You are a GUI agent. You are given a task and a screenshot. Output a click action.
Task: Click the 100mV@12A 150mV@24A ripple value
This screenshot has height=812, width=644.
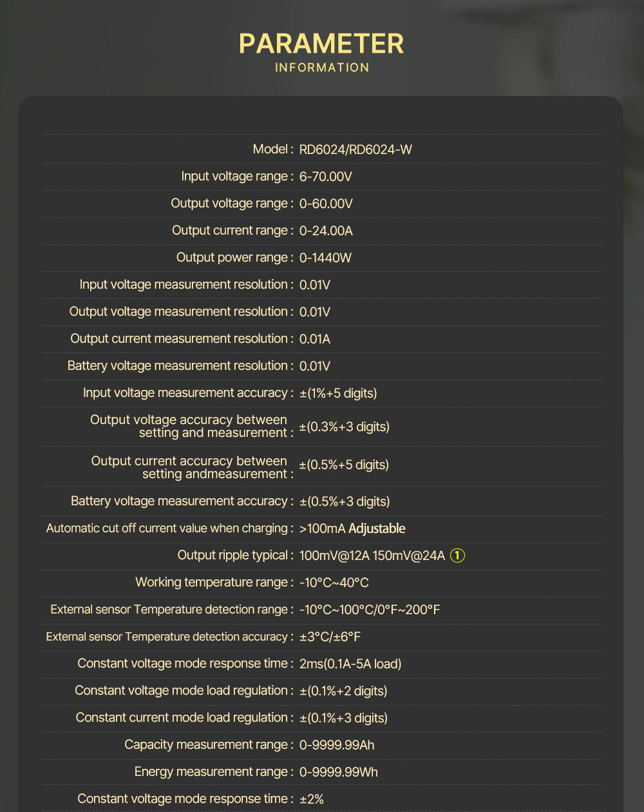click(x=372, y=556)
